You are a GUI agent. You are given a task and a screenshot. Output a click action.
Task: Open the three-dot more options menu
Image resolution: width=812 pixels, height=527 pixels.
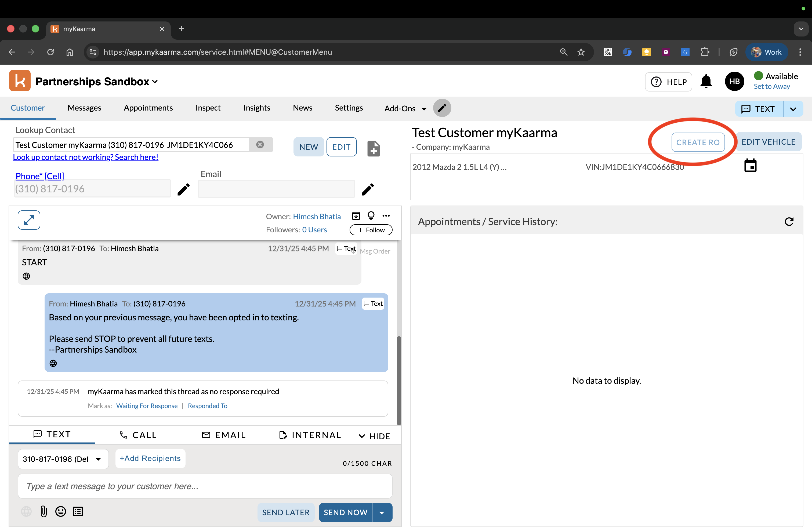click(386, 216)
